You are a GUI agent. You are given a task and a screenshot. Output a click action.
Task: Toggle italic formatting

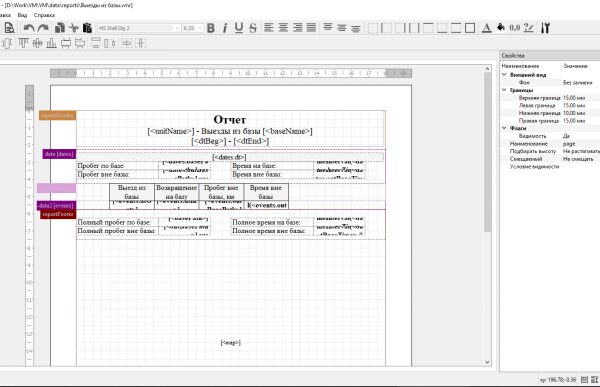click(x=225, y=28)
